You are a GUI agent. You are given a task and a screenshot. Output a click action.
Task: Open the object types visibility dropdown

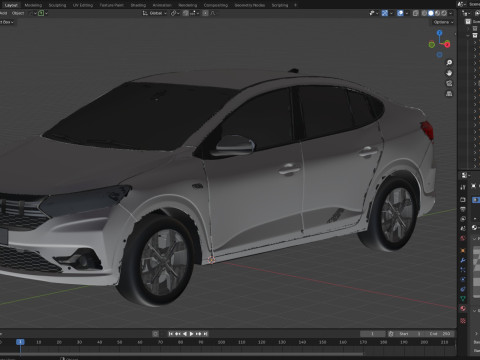pyautogui.click(x=373, y=13)
